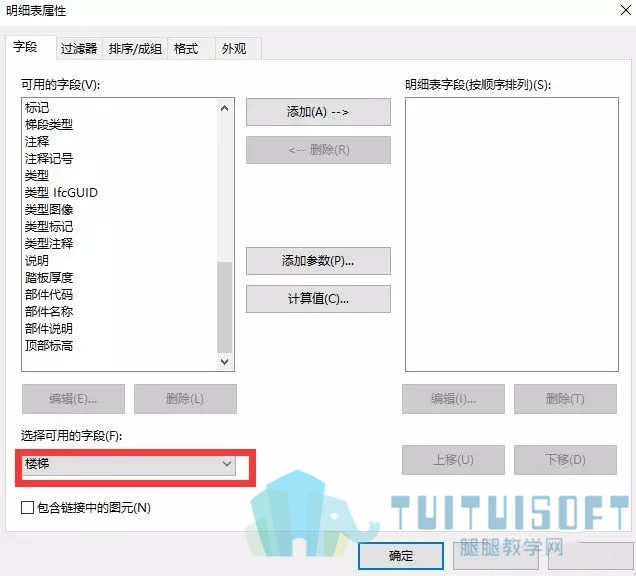Click the 计算值(C)... button

coord(318,299)
